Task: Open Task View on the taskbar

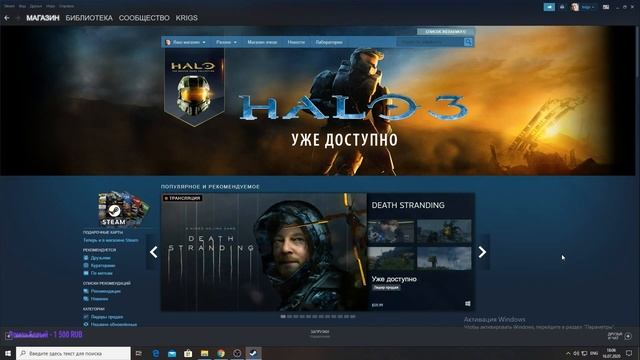Action: click(139, 353)
